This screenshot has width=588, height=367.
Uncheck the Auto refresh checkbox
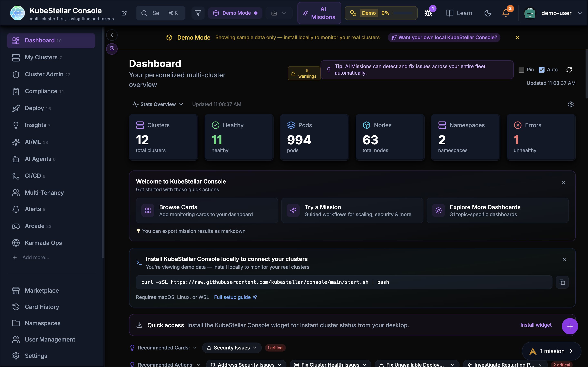click(x=541, y=70)
